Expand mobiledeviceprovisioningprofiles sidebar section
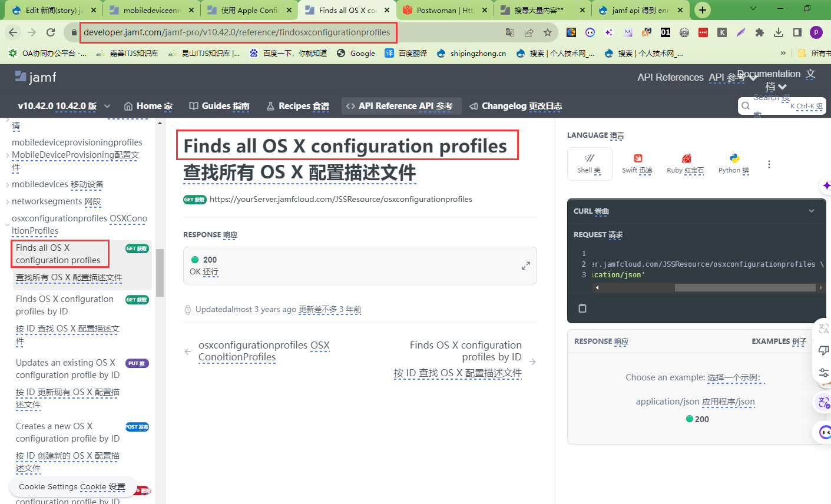 coord(8,155)
